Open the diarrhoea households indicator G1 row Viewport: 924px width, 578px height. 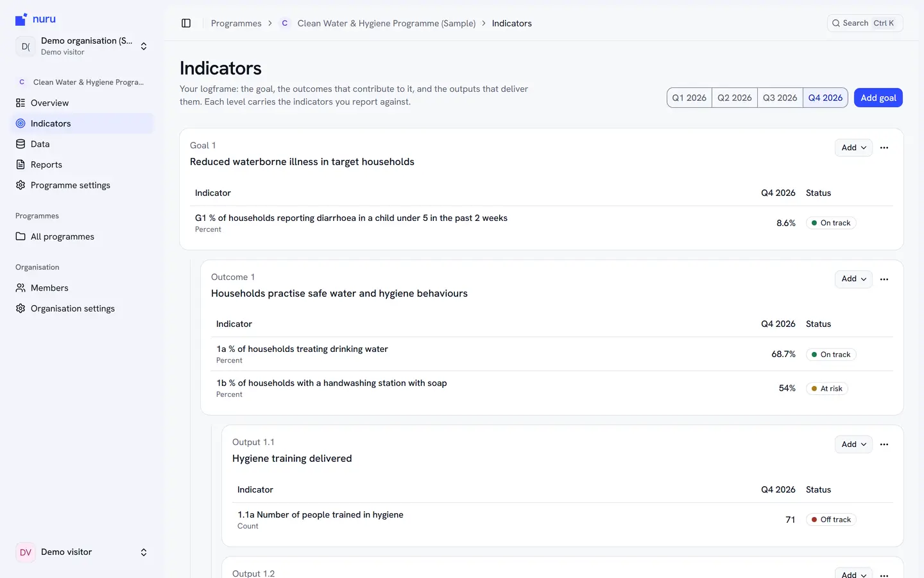pyautogui.click(x=542, y=223)
